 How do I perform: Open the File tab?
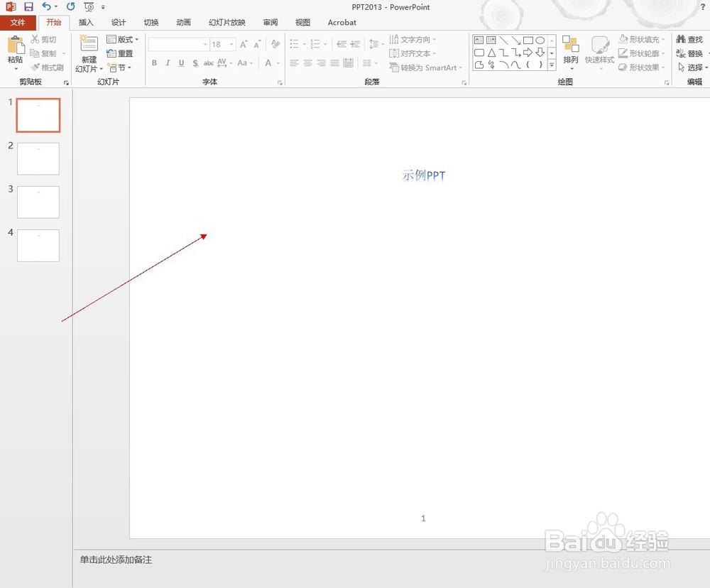tap(18, 23)
